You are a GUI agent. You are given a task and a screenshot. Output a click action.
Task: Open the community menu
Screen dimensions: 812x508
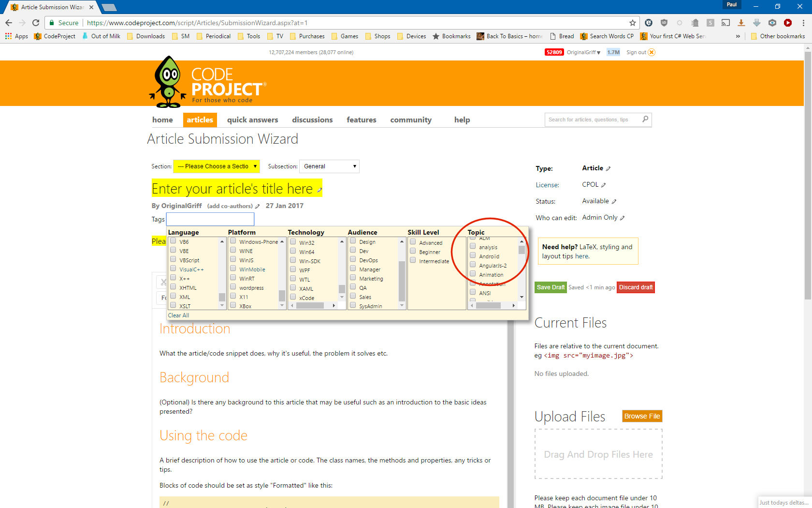click(x=411, y=120)
